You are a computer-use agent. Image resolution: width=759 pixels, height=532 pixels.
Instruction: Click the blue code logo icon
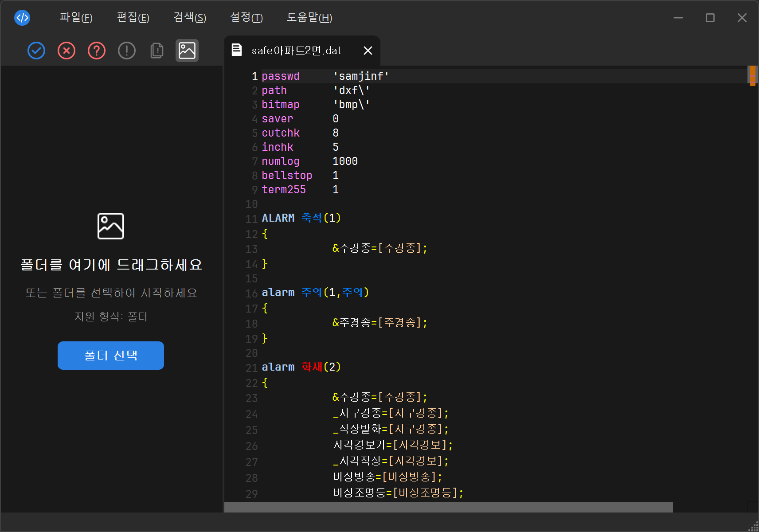22,18
